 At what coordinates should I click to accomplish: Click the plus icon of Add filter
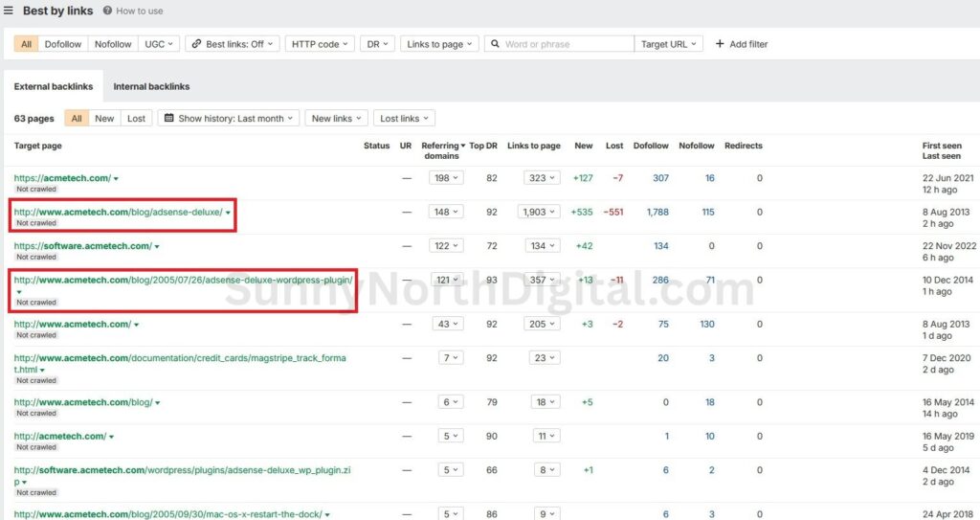[x=720, y=44]
